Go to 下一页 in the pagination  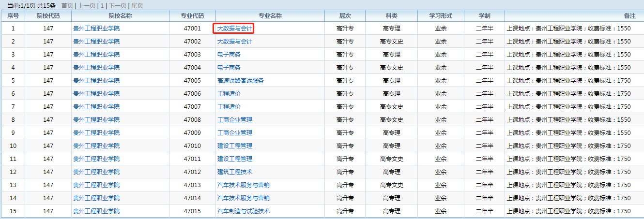coord(117,6)
